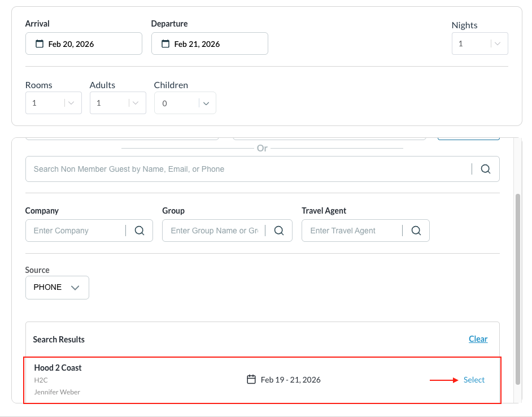Click the Group search magnifier icon
Viewport: 532px width, 417px height.
278,231
